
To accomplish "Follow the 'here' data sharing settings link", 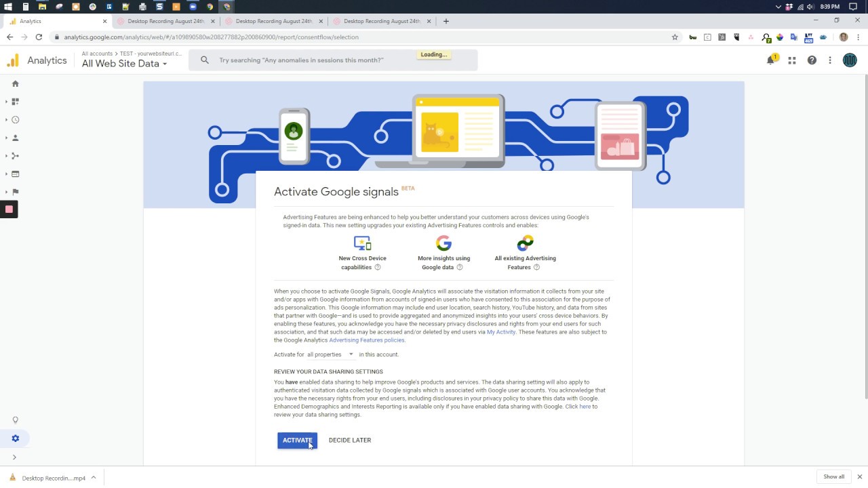I will pyautogui.click(x=585, y=407).
